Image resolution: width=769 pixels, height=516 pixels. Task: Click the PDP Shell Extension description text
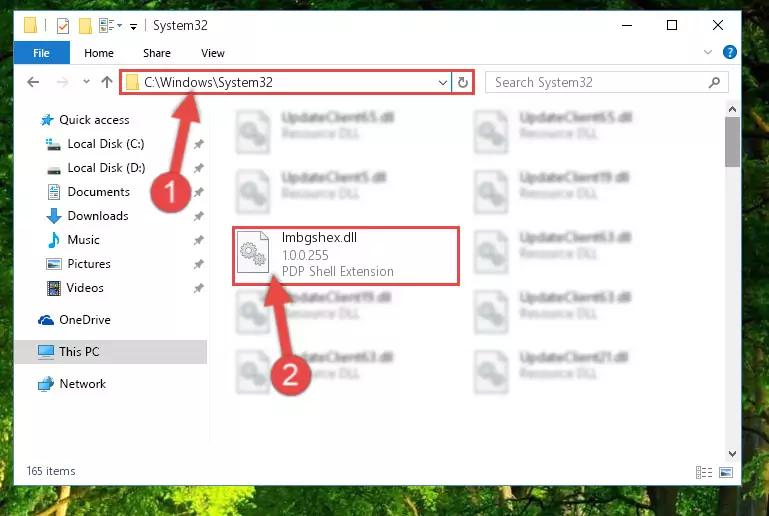337,271
